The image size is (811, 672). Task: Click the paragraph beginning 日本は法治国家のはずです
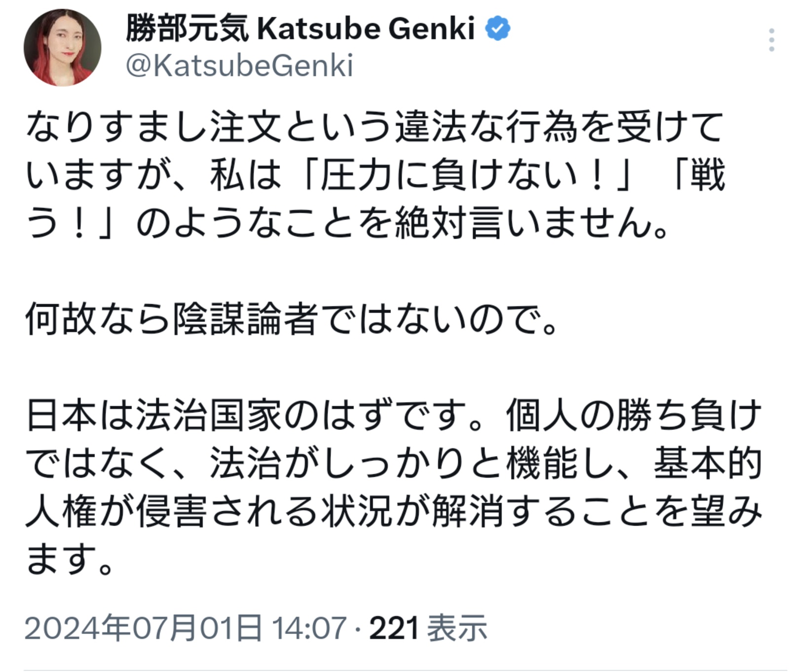click(394, 488)
